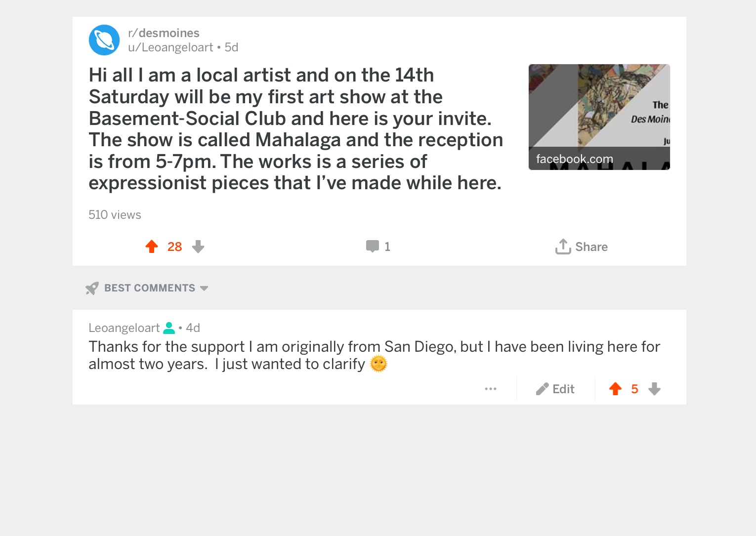756x536 pixels.
Task: Open the post's comment bubble icon
Action: point(373,246)
